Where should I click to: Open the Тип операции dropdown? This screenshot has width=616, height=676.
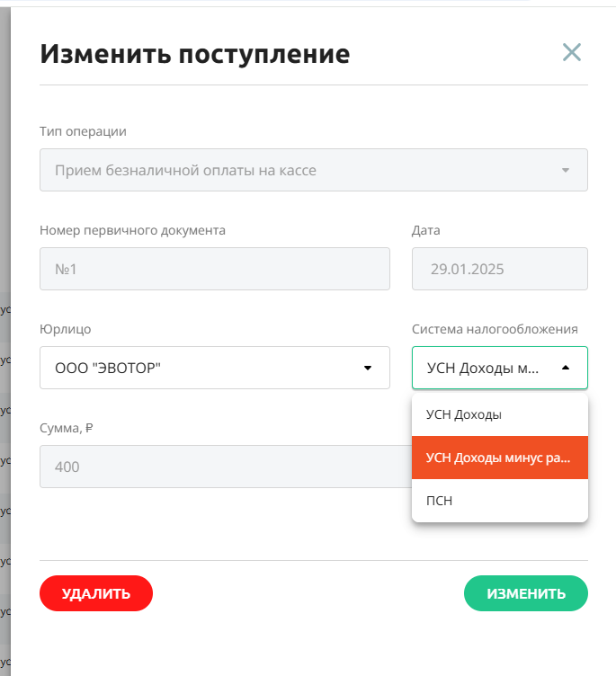click(x=314, y=170)
